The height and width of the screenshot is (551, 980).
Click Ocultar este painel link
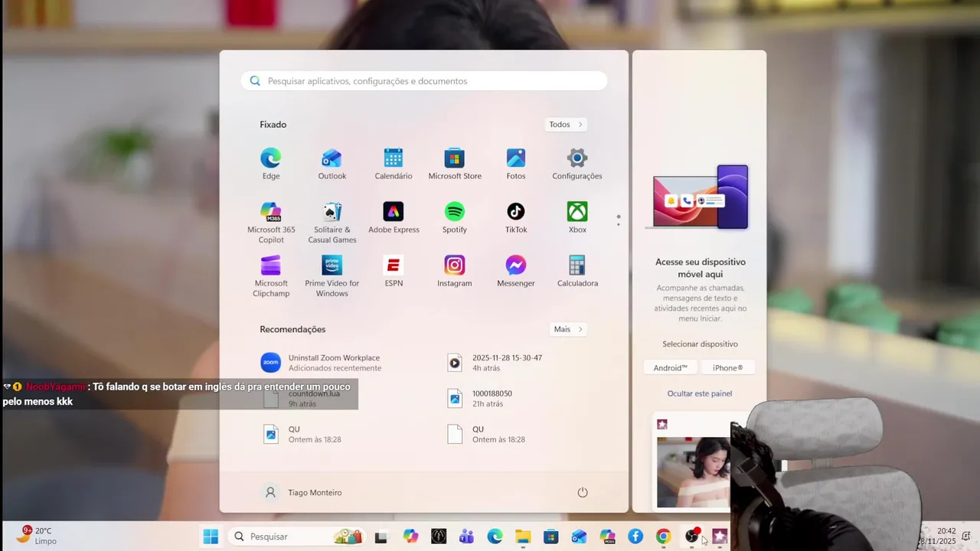click(x=699, y=393)
